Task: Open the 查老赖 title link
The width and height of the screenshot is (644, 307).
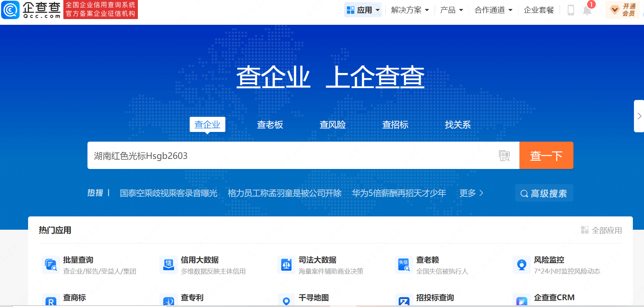Action: (x=428, y=260)
